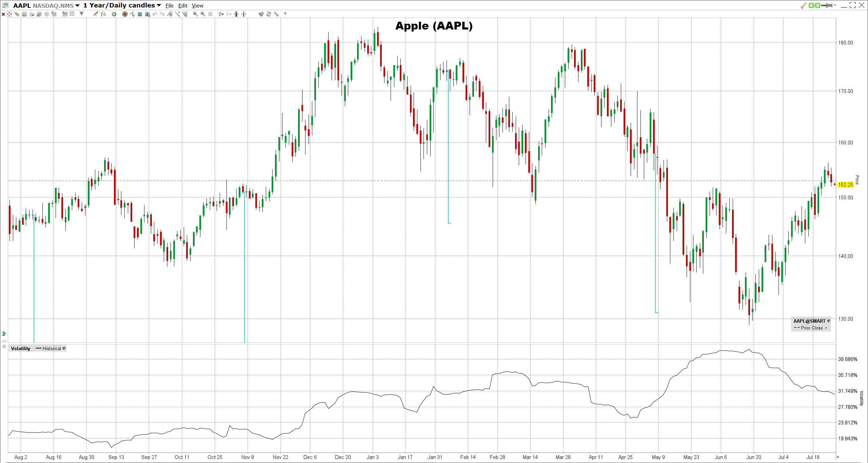Screen dimensions: 868x463
Task: Click the small bars icon at chart bottom-left
Action: (4, 340)
